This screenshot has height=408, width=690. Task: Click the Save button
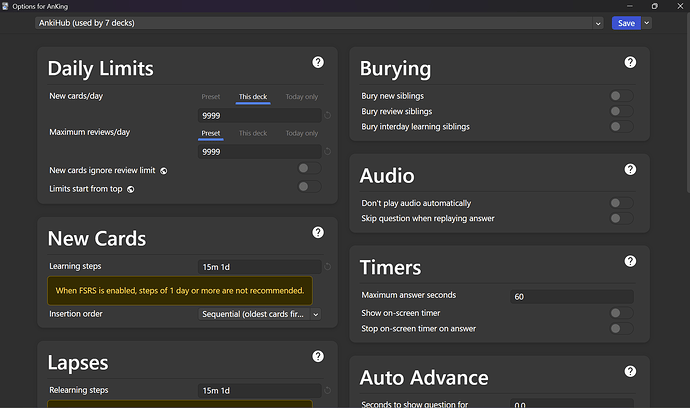tap(626, 22)
